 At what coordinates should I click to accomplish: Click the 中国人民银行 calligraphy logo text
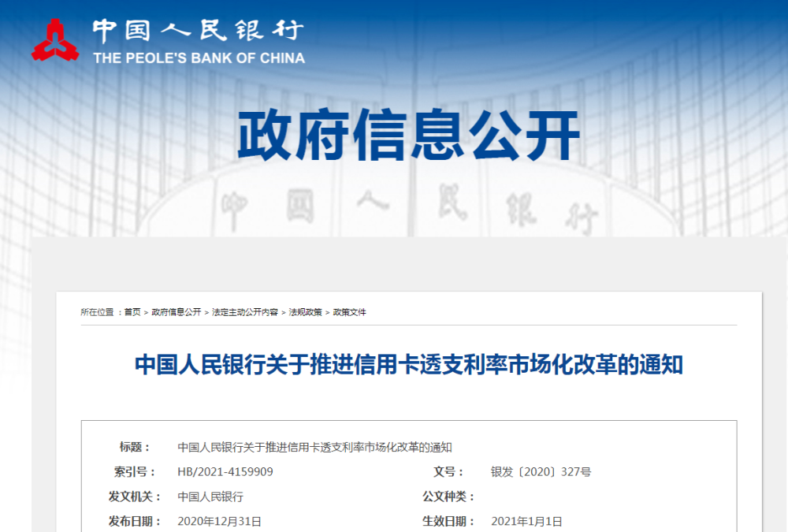[198, 31]
